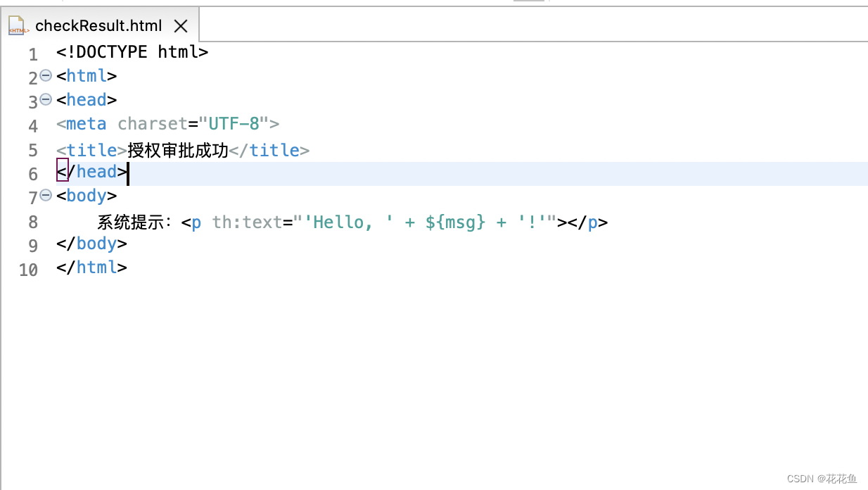Place cursor in DOCTYPE html declaration
The image size is (868, 490).
tap(132, 52)
